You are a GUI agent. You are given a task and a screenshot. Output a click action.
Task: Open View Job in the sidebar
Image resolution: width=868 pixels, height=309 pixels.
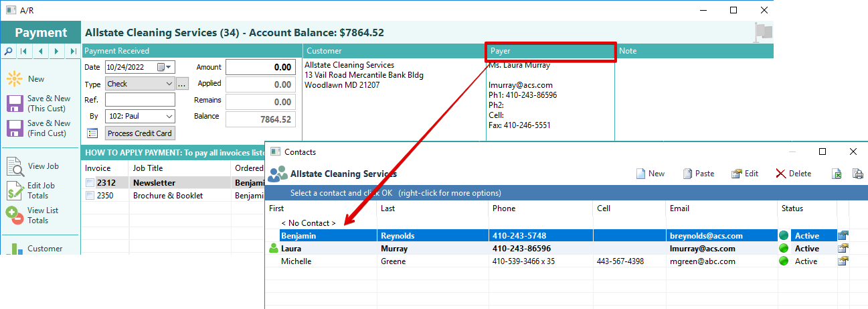[x=33, y=166]
